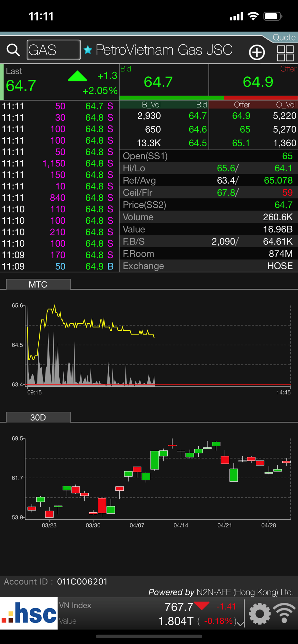This screenshot has height=644, width=298.
Task: Open the grid layout view icon
Action: tap(285, 53)
